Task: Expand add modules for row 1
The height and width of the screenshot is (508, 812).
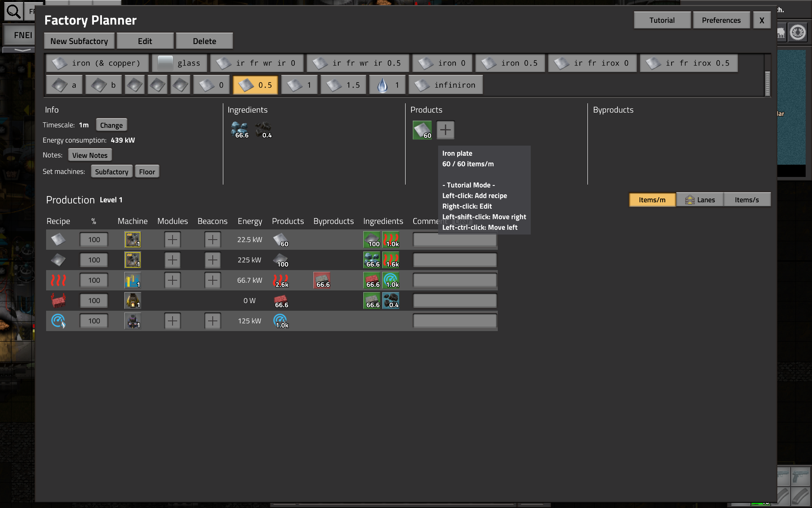Action: [x=172, y=239]
